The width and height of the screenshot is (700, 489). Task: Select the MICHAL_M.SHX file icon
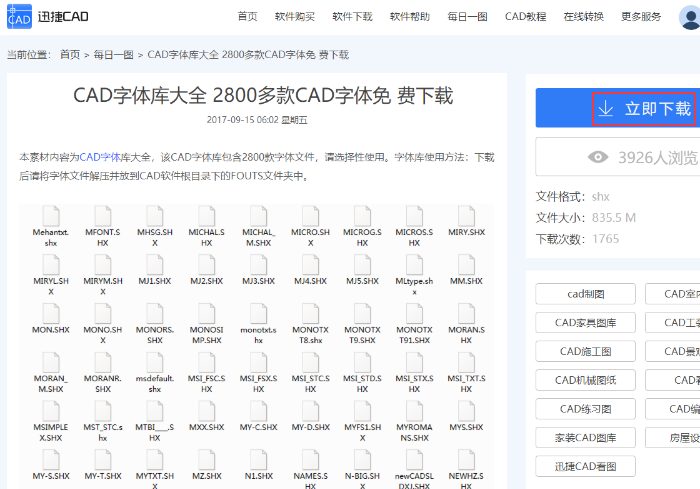258,216
